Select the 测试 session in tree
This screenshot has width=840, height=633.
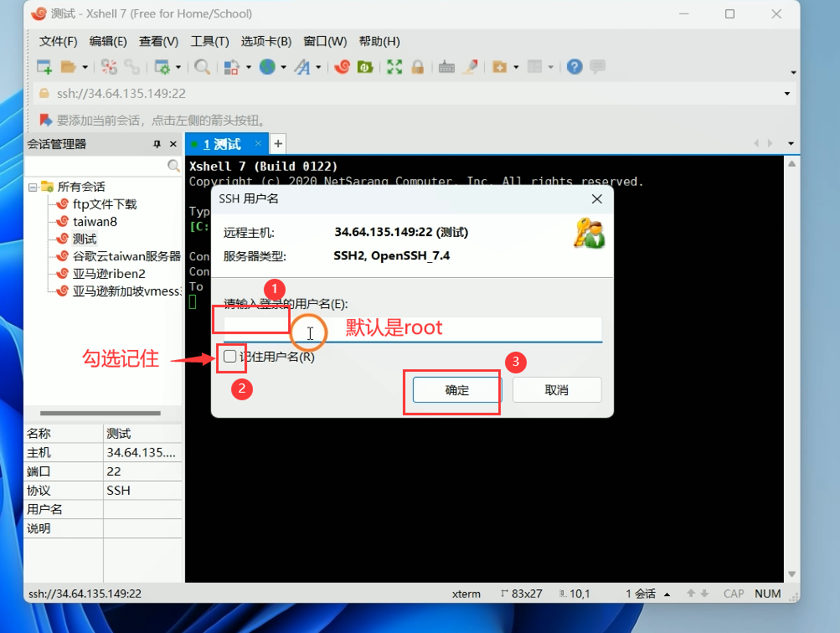[x=84, y=239]
